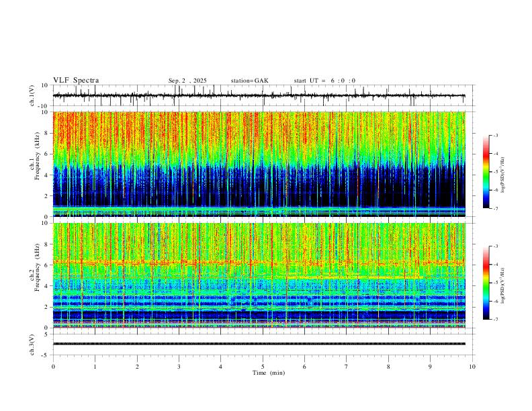Click the ch.1 PSD color bar

[x=486, y=172]
